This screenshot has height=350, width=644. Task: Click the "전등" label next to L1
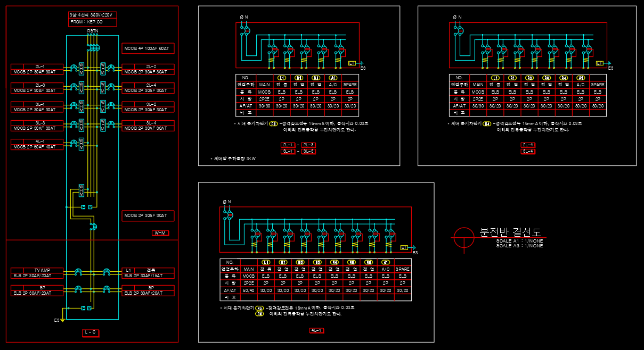[x=151, y=270]
